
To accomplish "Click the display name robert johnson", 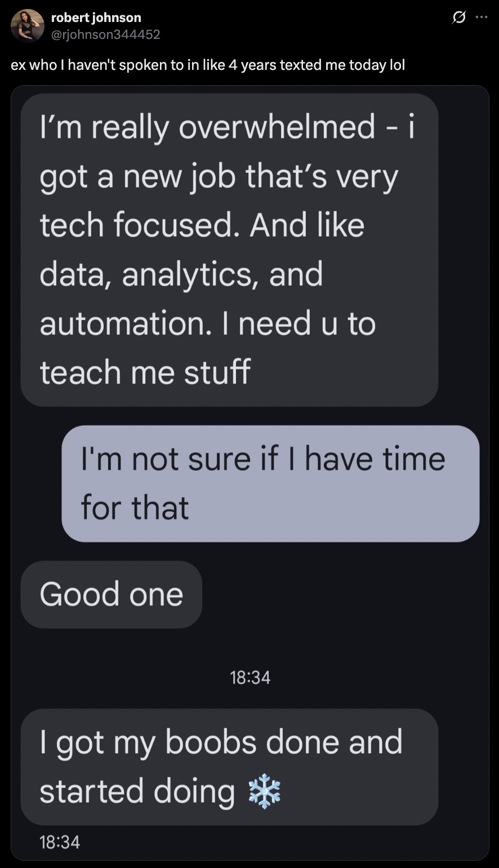I will (x=95, y=17).
